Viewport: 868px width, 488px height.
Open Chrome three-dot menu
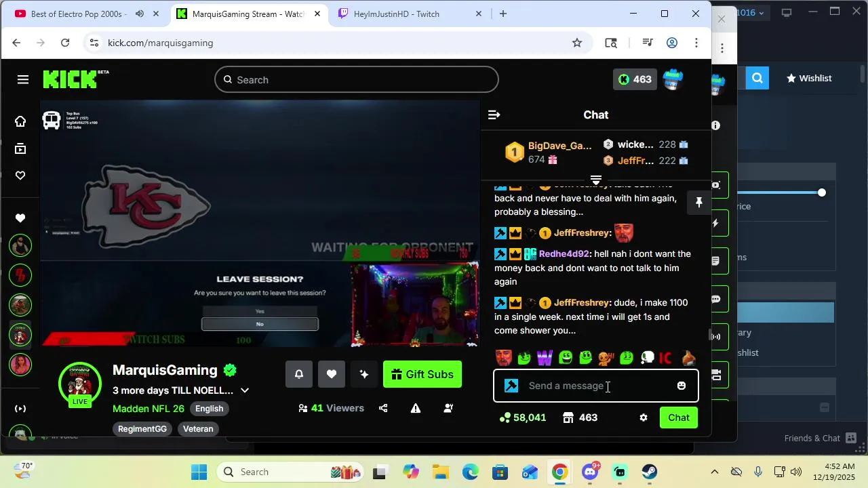[696, 43]
